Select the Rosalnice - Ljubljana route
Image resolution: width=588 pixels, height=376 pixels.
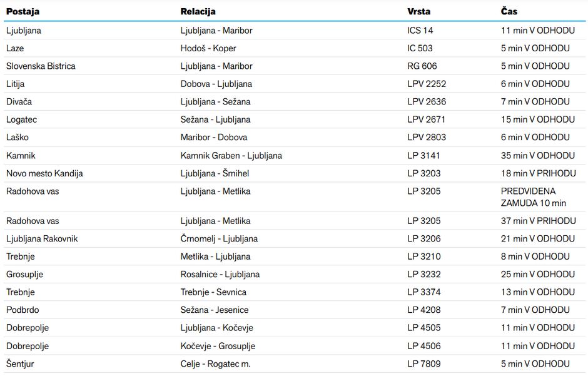pyautogui.click(x=220, y=274)
